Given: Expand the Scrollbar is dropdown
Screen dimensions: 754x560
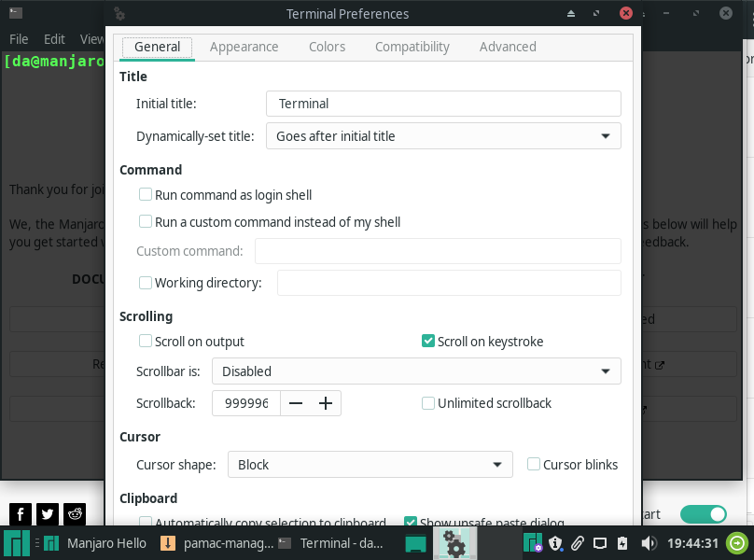Looking at the screenshot, I should (416, 371).
